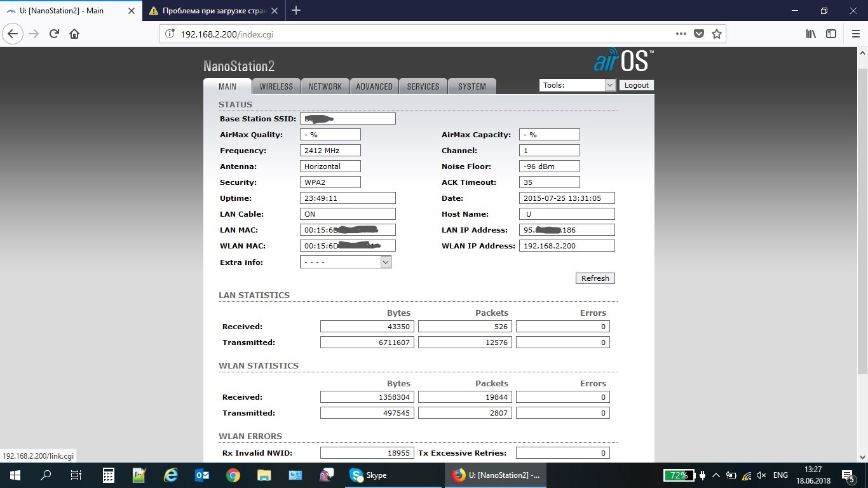Log out with the Logout button
The width and height of the screenshot is (868, 488).
tap(636, 85)
